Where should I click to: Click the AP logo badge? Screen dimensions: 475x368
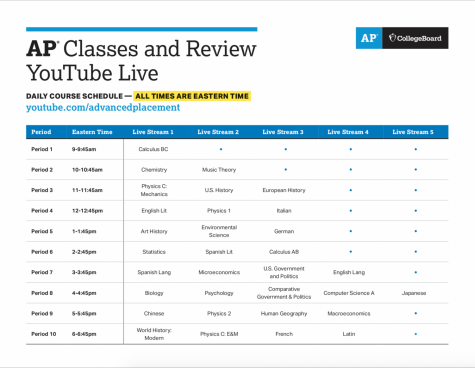click(369, 38)
